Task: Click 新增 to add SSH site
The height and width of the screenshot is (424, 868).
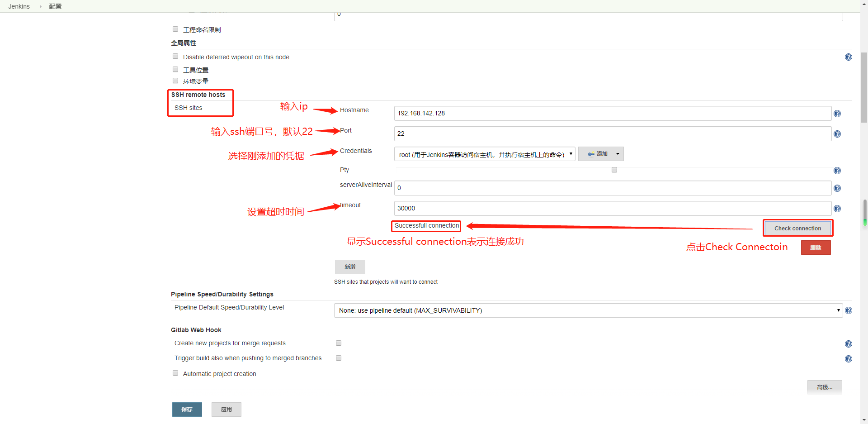Action: pos(350,267)
